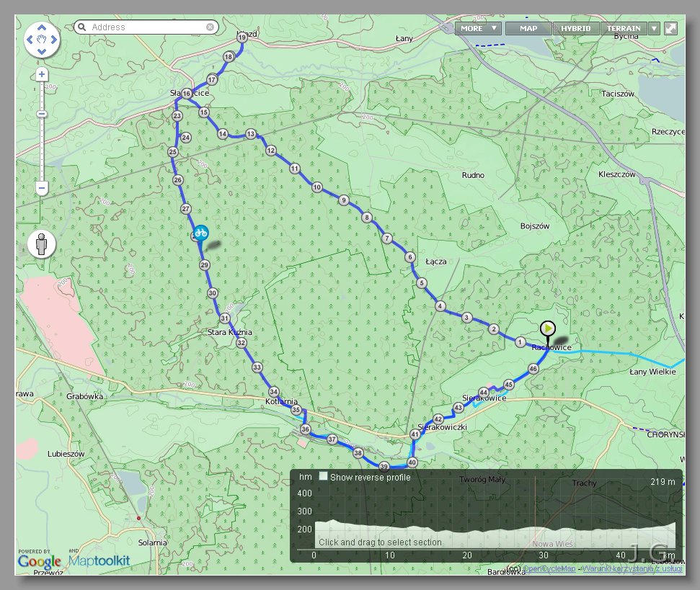This screenshot has width=700, height=590.
Task: Focus the Address input field
Action: click(x=146, y=27)
